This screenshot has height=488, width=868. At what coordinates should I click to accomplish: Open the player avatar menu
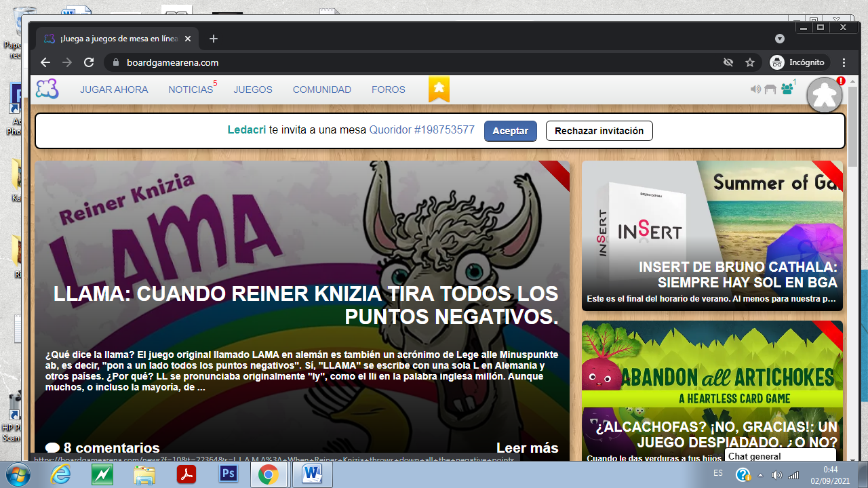point(825,96)
